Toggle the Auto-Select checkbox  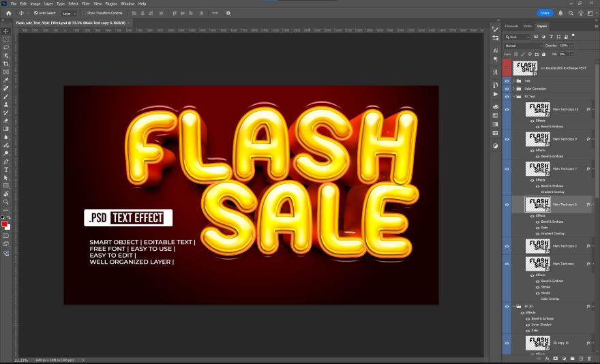tap(35, 13)
